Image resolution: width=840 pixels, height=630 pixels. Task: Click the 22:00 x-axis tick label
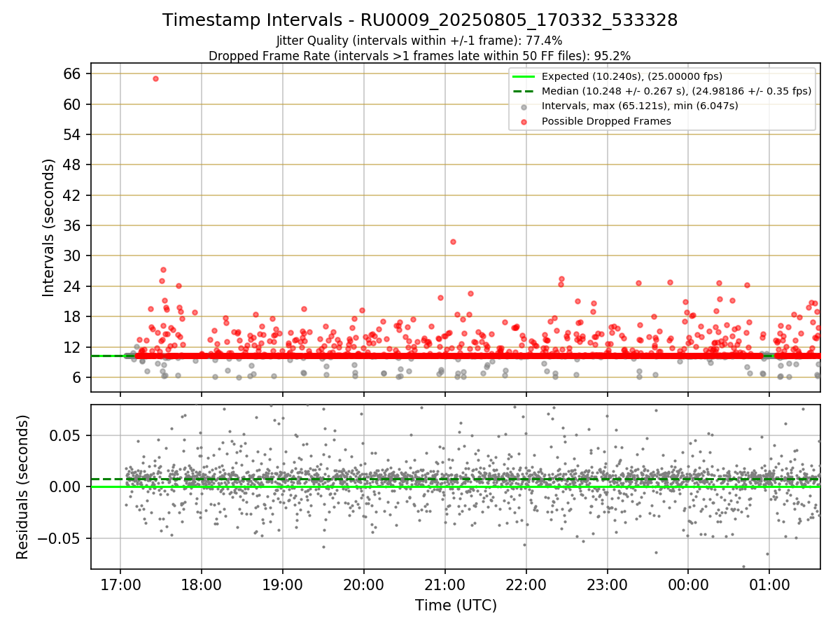tap(526, 584)
